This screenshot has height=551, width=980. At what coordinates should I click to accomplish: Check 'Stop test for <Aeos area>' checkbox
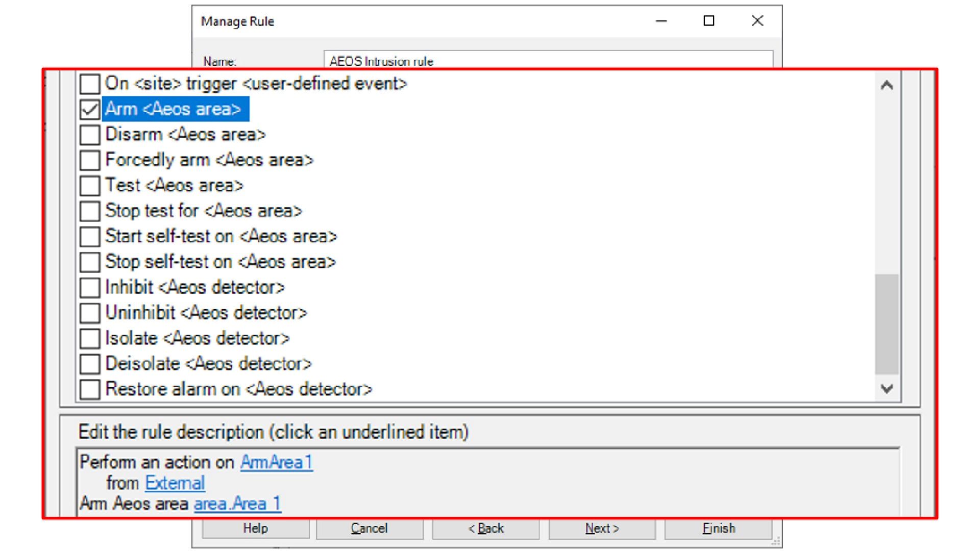tap(90, 211)
